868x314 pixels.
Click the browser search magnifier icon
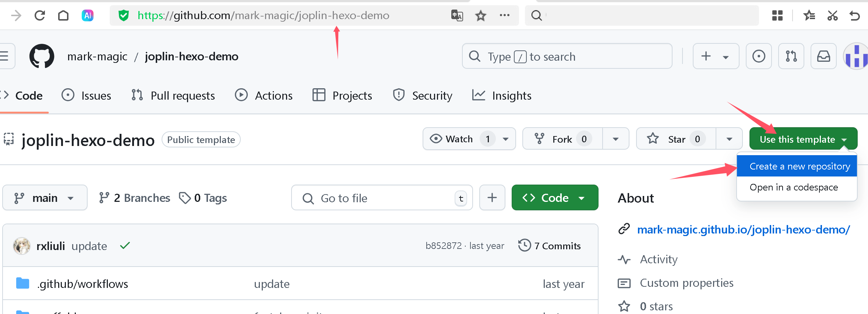click(537, 15)
